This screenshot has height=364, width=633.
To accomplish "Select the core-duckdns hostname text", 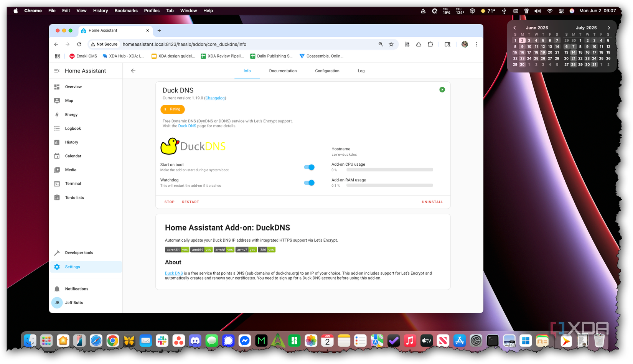I will coord(344,155).
